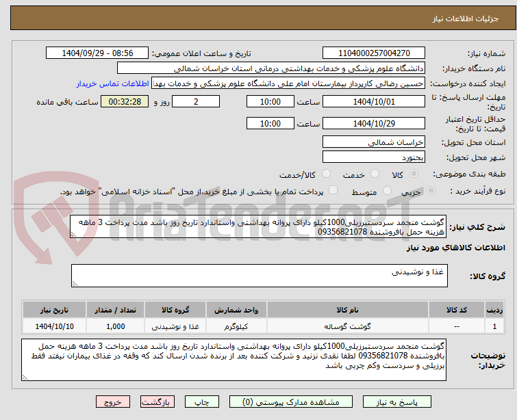Click the بازگشت back button
Screen dimensions: 517x420
tap(157, 402)
